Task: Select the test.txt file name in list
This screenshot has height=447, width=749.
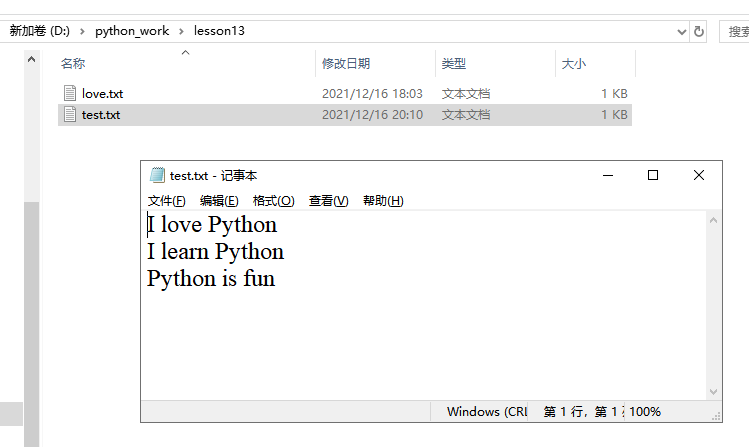Action: click(101, 115)
